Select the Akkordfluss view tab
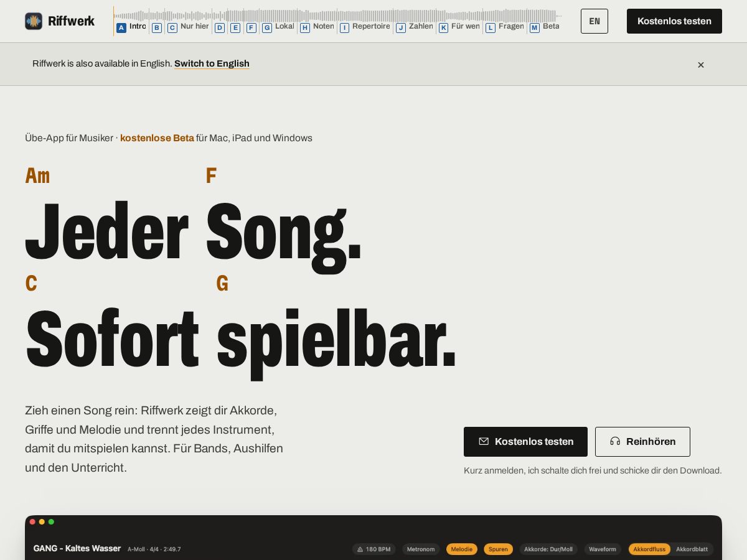Image resolution: width=747 pixels, height=560 pixels. pyautogui.click(x=649, y=549)
